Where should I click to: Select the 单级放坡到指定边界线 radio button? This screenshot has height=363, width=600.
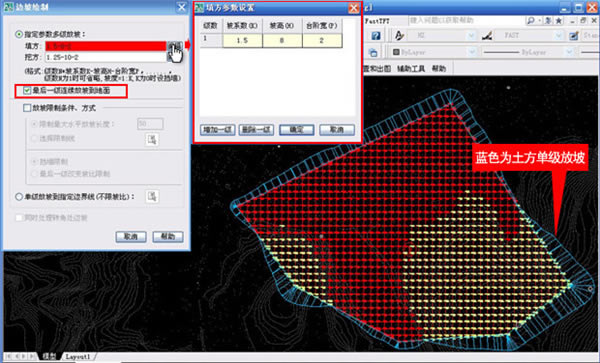[19, 197]
